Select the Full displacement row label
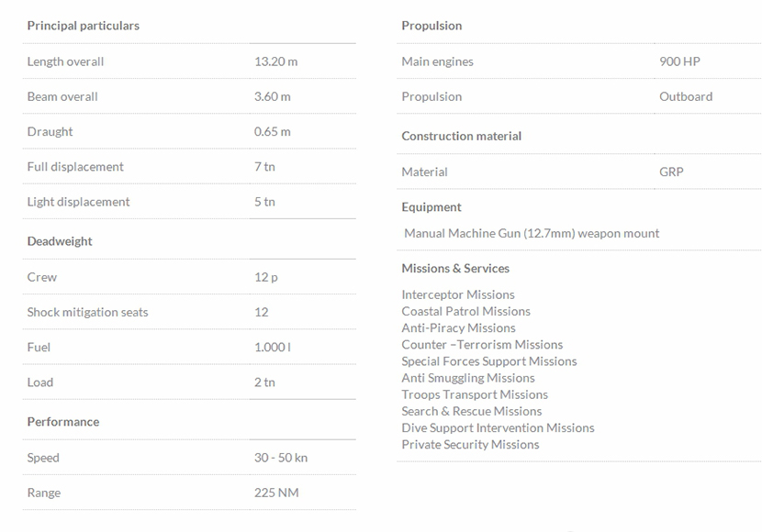Screen dimensions: 762x532 coord(75,166)
